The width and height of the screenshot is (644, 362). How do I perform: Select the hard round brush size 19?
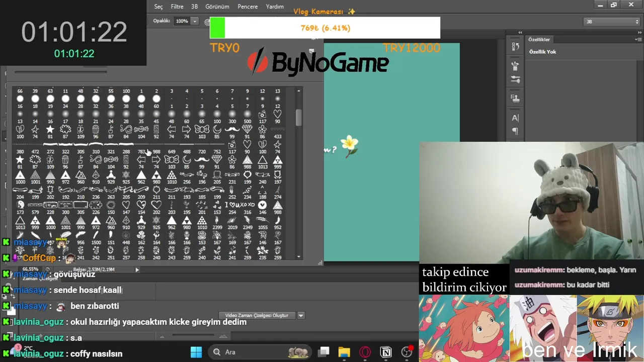50,102
